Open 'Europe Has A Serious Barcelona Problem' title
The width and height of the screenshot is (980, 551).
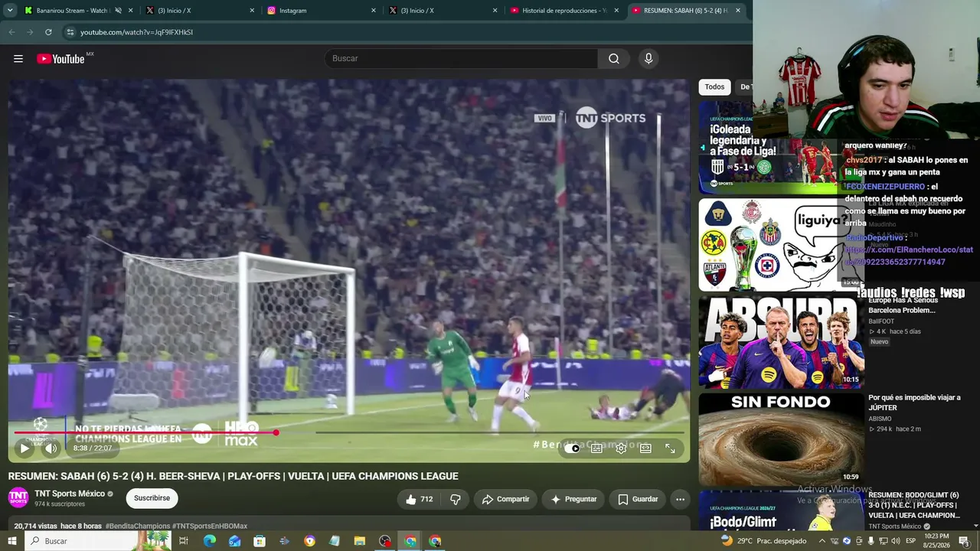(903, 305)
